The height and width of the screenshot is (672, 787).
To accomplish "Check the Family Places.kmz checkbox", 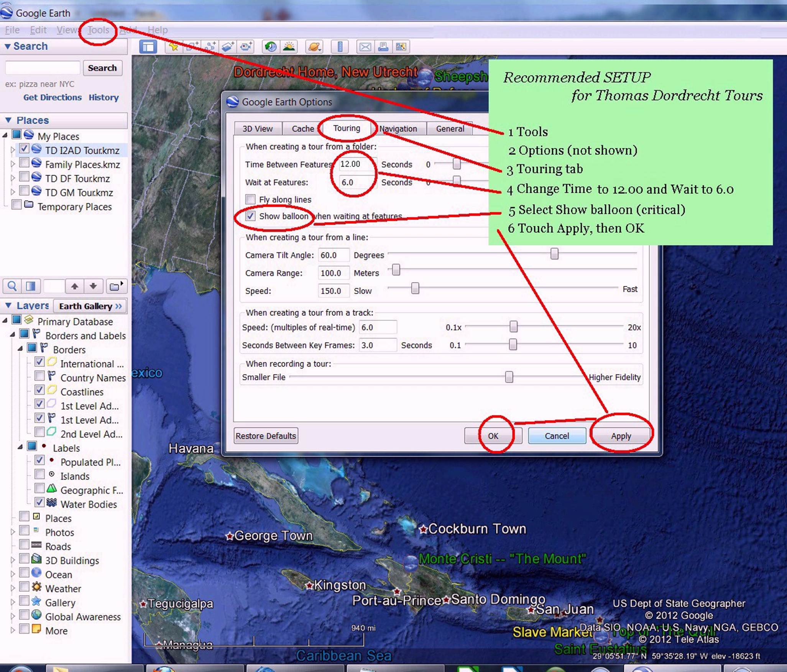I will pos(24,163).
